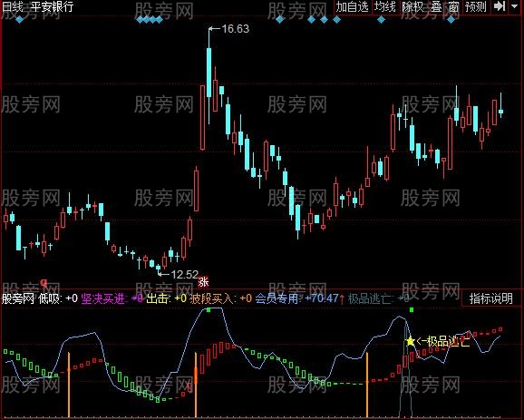
Task: Click the 加自选 add-to-watchlist button
Action: point(352,7)
